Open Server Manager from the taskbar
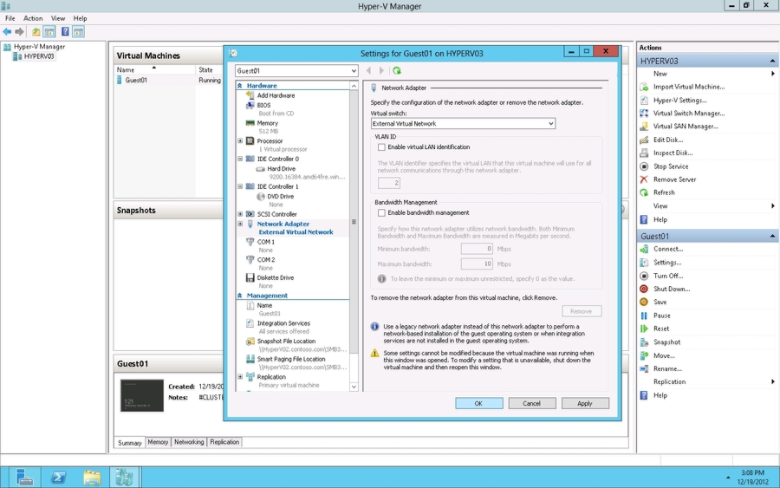Image resolution: width=780 pixels, height=488 pixels. point(24,478)
